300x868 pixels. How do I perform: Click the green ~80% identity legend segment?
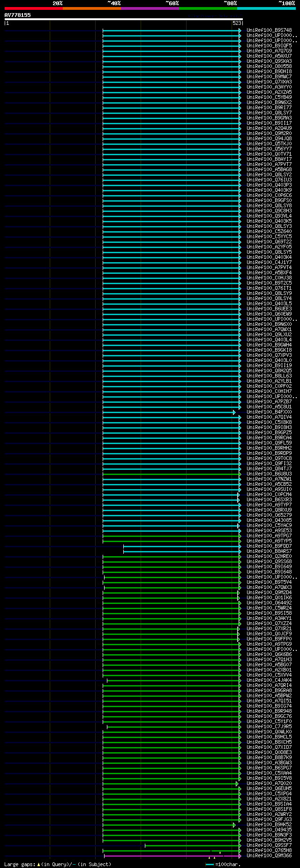pyautogui.click(x=208, y=8)
